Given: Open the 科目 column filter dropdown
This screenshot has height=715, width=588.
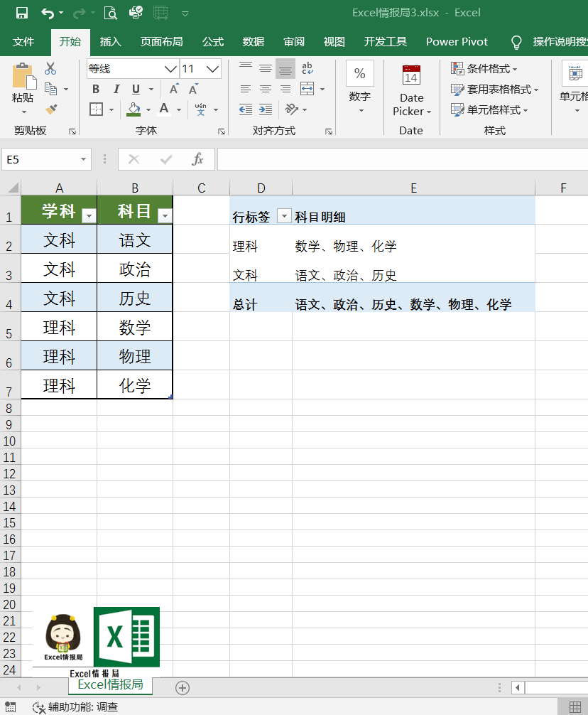Looking at the screenshot, I should pos(165,215).
